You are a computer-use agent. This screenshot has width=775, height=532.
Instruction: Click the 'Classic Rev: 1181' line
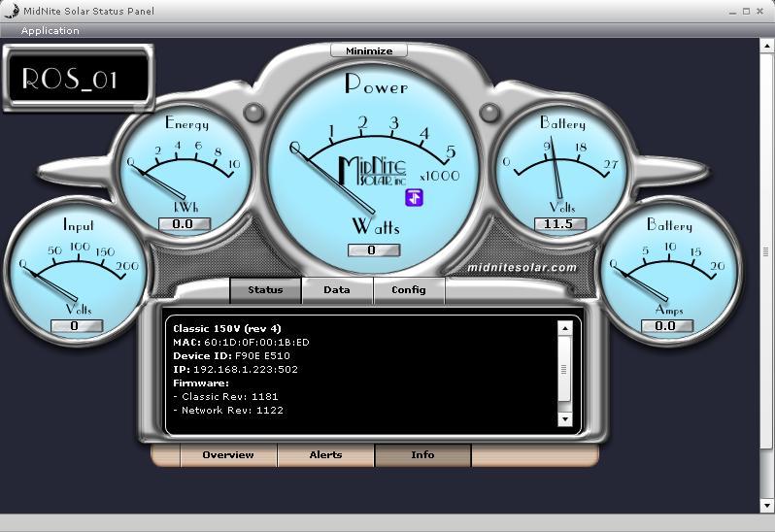pos(226,397)
